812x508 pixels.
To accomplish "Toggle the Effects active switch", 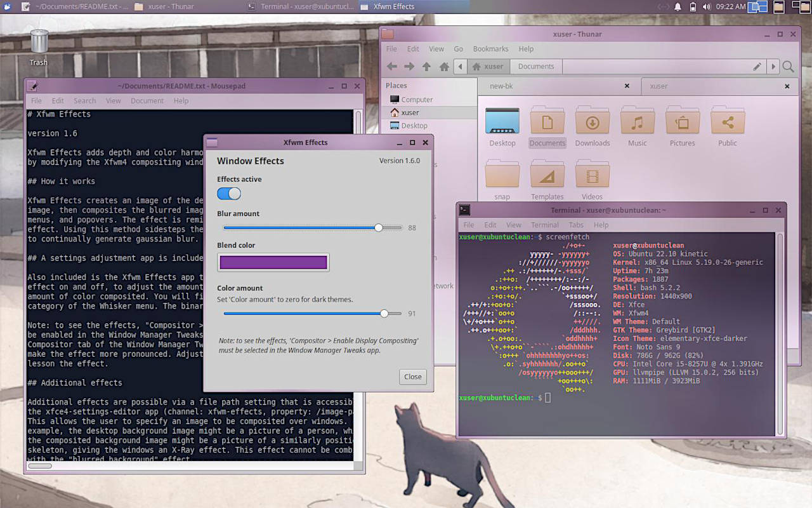I will click(229, 194).
